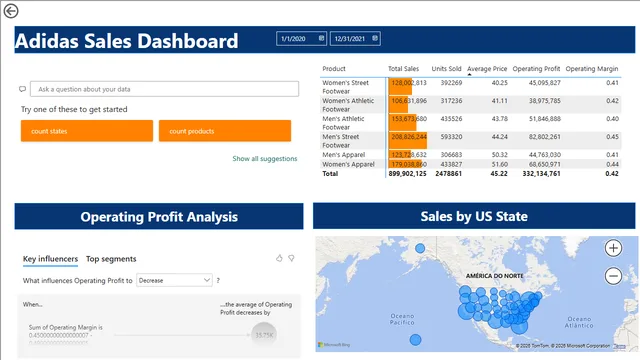Click the thumbs up icon in Key influencers

click(x=279, y=258)
